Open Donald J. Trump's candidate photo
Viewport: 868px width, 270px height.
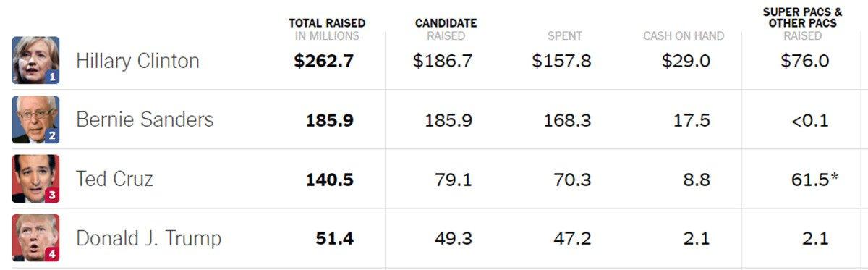coord(35,238)
